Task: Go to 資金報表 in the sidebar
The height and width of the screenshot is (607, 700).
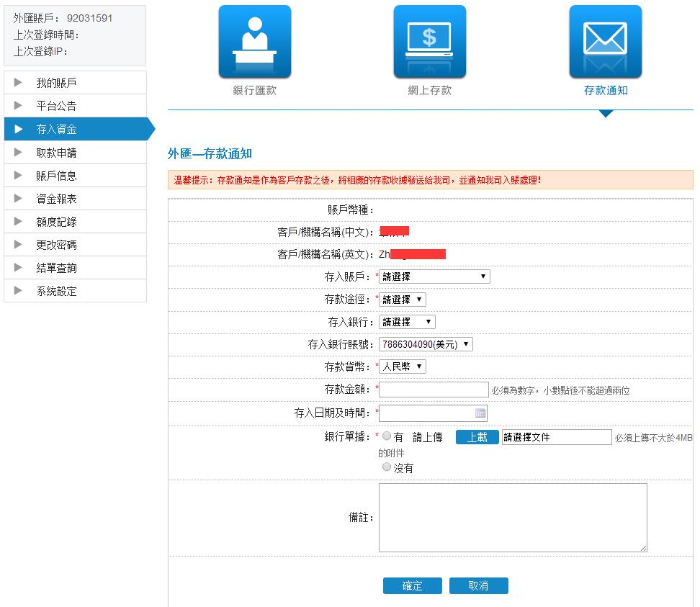Action: pyautogui.click(x=57, y=199)
